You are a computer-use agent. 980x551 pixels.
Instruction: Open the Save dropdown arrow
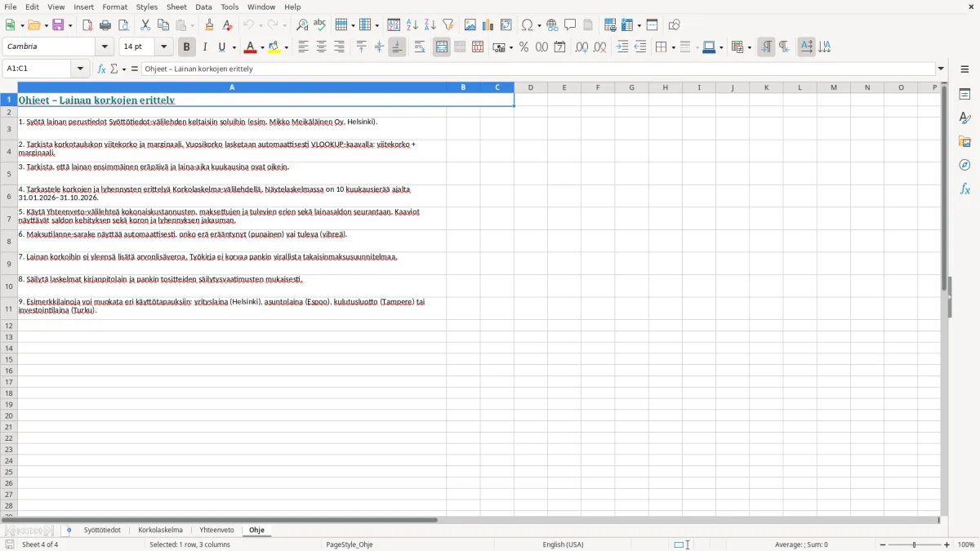click(69, 25)
